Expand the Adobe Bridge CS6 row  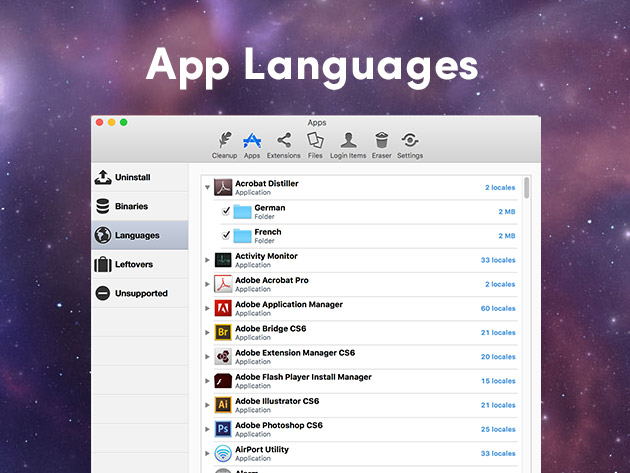[x=207, y=332]
